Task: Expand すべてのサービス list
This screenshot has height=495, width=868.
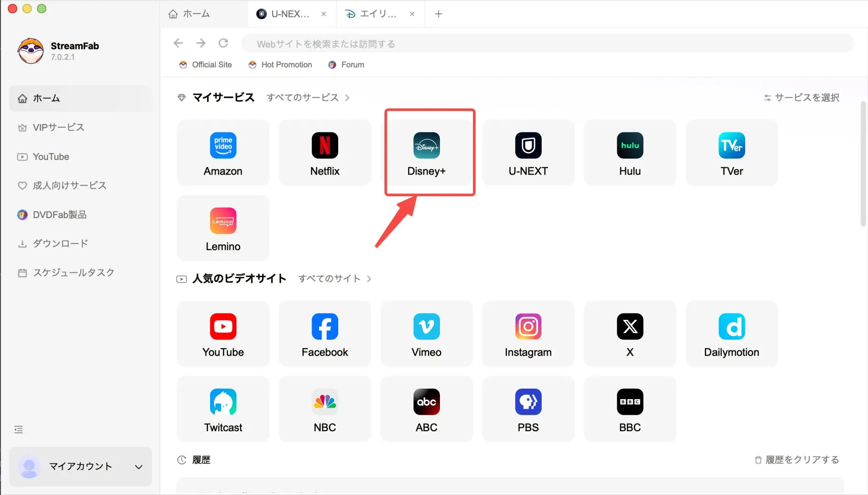Action: (308, 98)
